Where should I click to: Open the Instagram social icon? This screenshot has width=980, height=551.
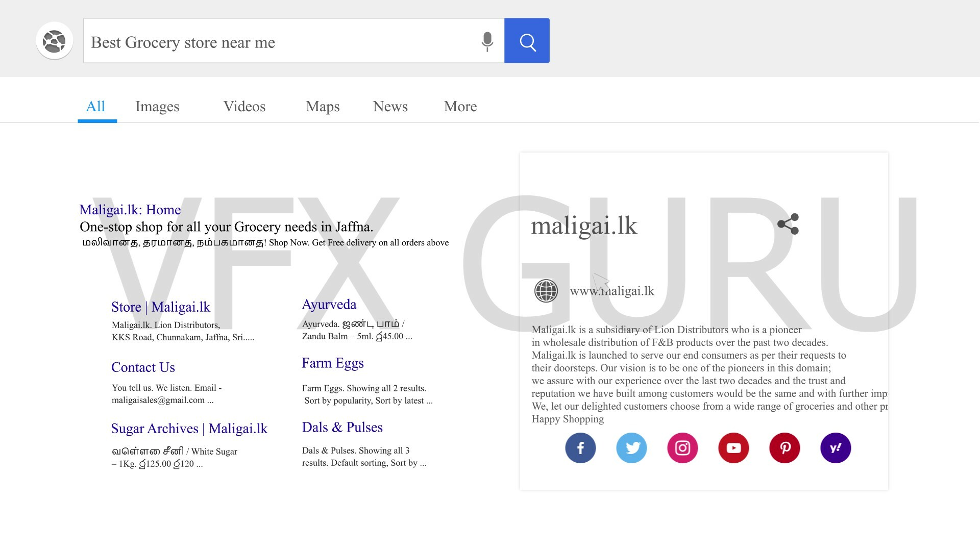(682, 448)
